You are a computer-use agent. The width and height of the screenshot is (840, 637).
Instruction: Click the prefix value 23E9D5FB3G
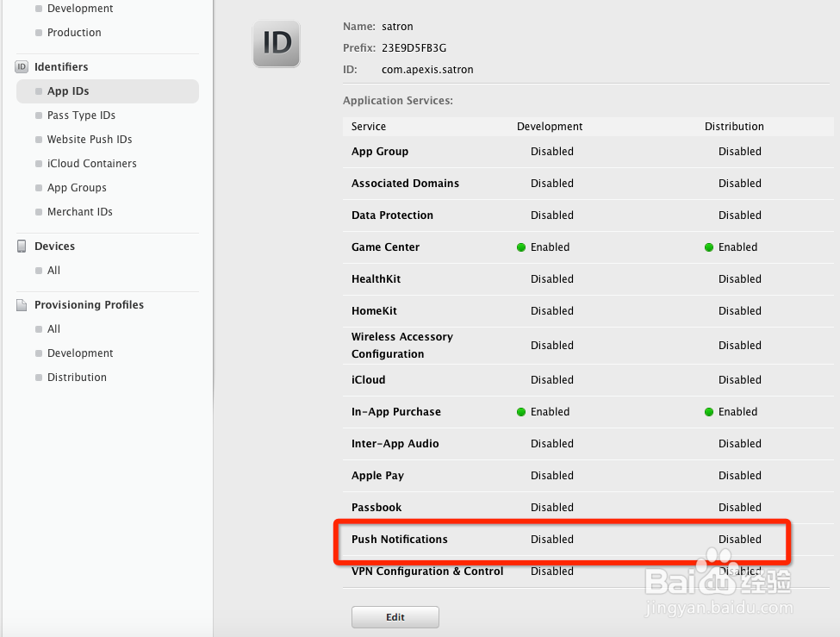(414, 48)
